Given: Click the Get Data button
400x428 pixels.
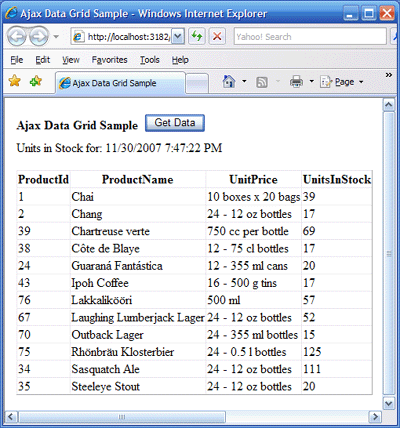Looking at the screenshot, I should [175, 123].
